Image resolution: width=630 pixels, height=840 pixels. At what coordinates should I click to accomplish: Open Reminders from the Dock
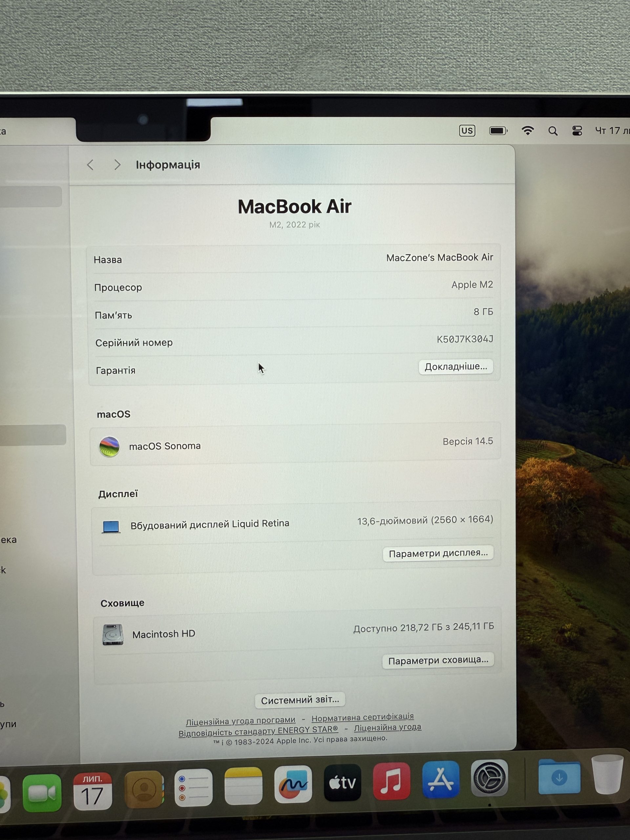point(193,787)
